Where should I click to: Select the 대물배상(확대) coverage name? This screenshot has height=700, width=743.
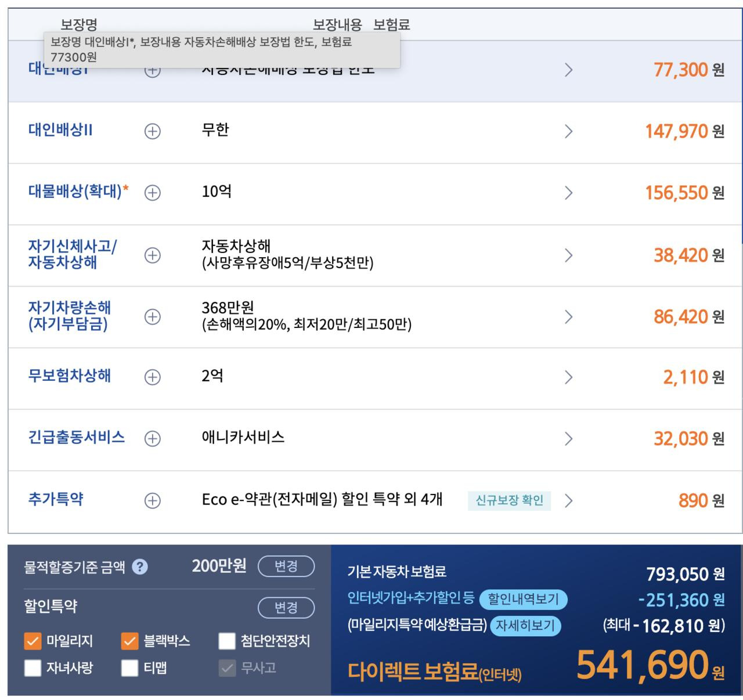coord(78,191)
